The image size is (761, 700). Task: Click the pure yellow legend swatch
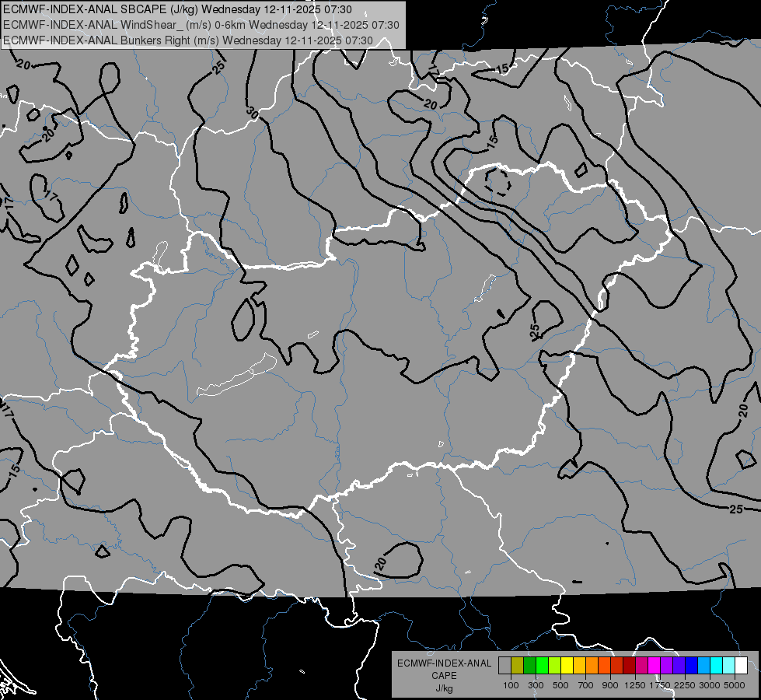click(567, 665)
